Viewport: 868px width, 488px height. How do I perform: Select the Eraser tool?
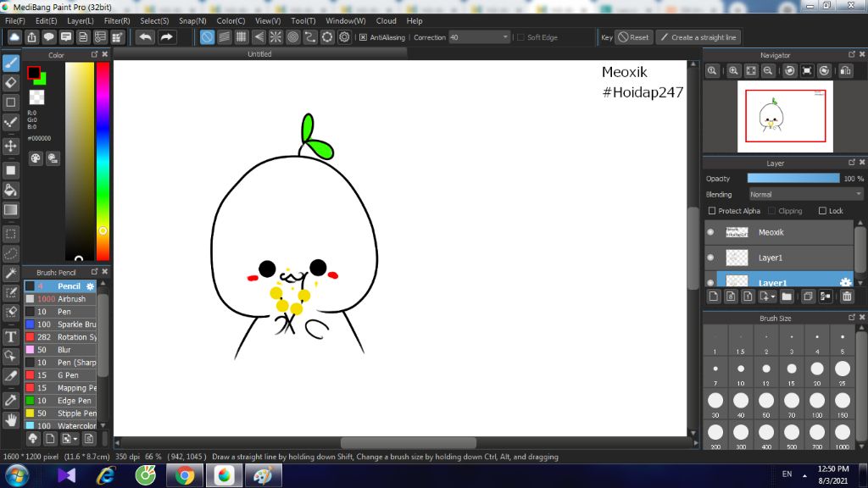10,83
